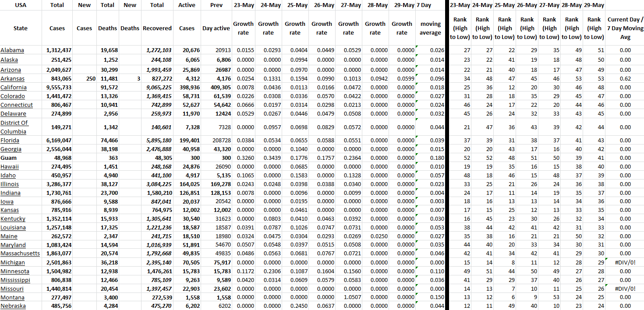Select the Guam row label cell
Viewport: 644px width, 310px height.
(8, 158)
